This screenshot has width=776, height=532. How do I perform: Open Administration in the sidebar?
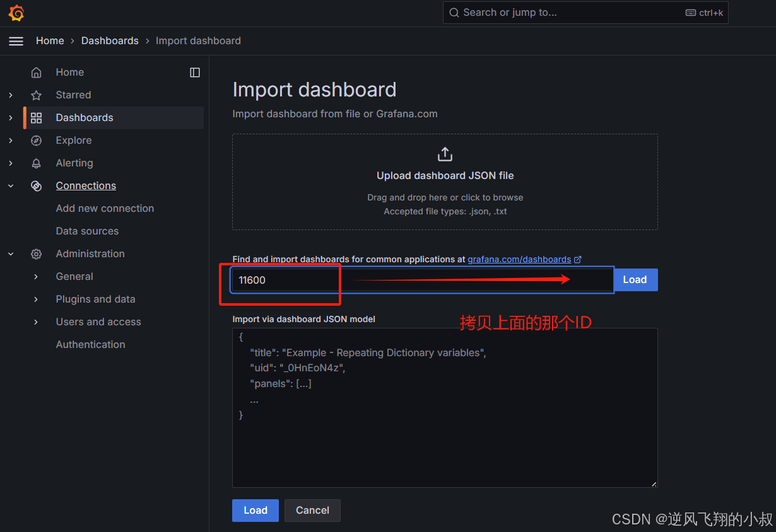point(90,254)
